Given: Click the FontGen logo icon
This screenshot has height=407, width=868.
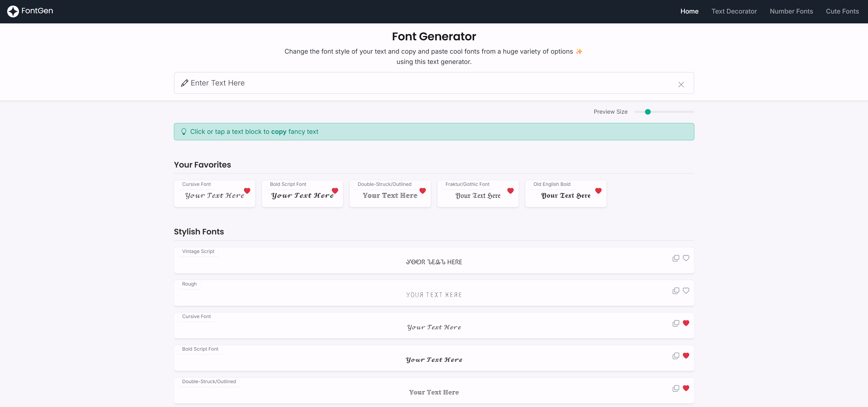Looking at the screenshot, I should click(x=13, y=11).
